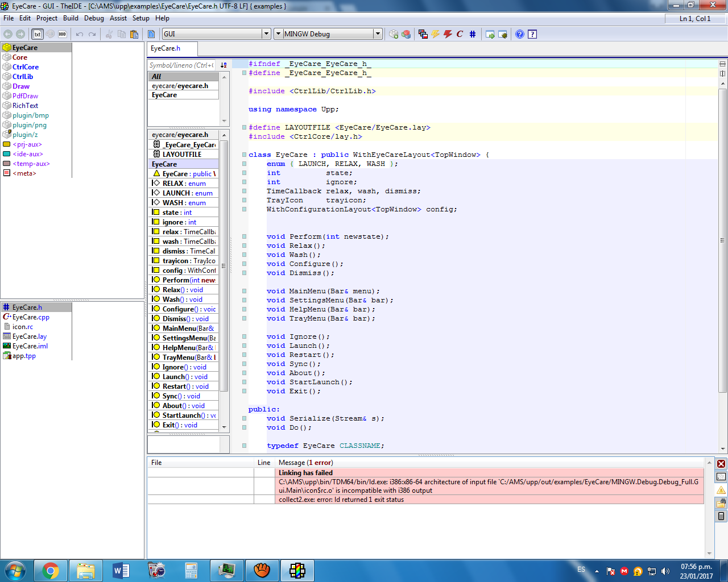Click the red lightning Rebuild all icon
Screen dimensions: 728x582
(448, 34)
